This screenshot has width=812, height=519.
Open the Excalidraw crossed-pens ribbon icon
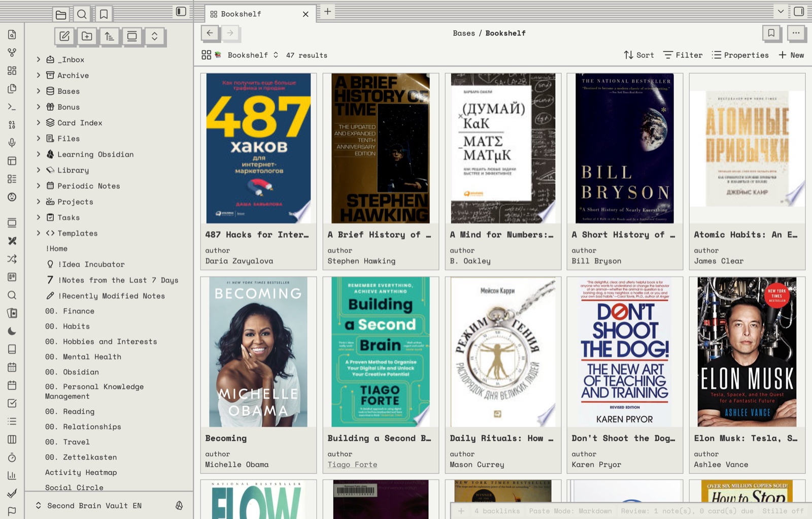point(12,241)
